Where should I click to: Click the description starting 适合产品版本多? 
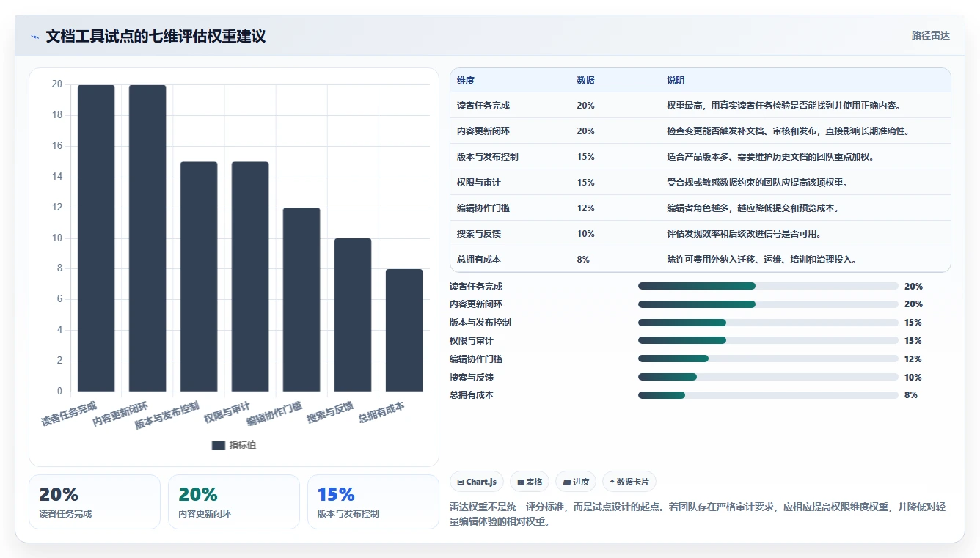(x=770, y=157)
